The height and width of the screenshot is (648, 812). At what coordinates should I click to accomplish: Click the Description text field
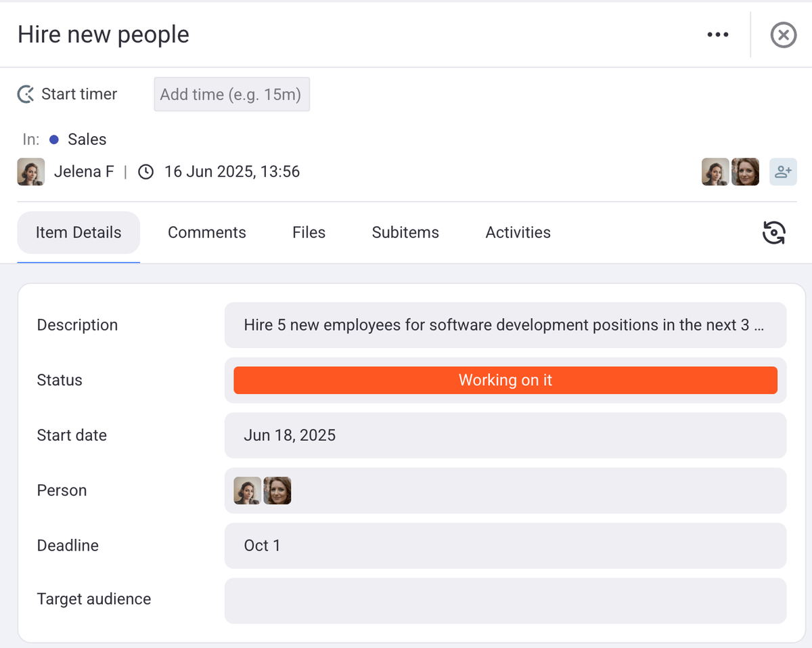coord(505,325)
